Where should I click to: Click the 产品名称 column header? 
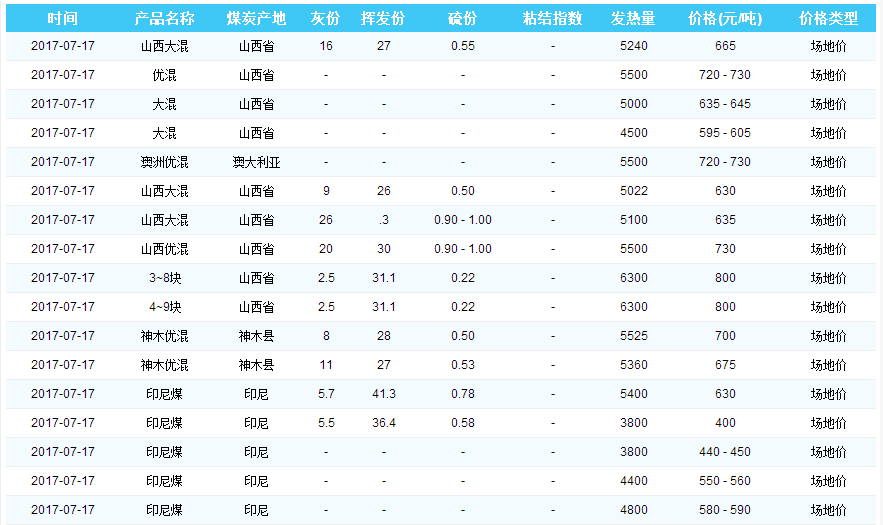[x=164, y=19]
